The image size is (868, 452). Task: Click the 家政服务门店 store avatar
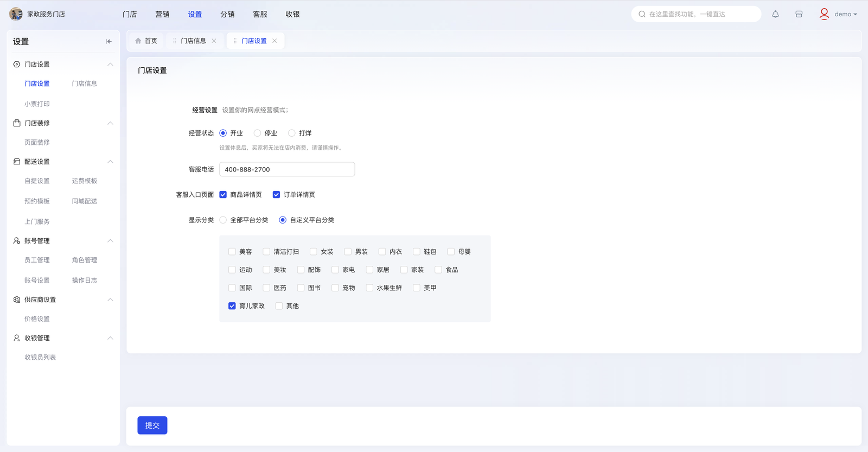click(x=16, y=14)
